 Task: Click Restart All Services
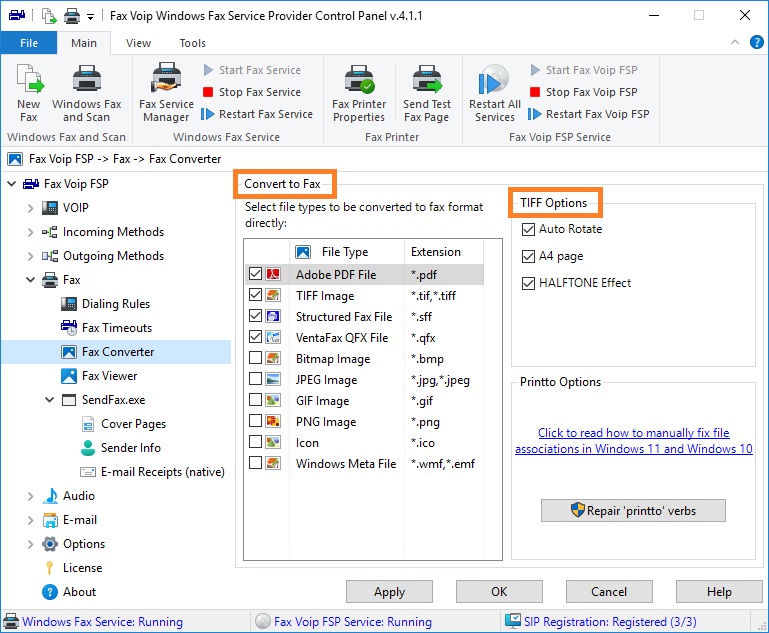tap(495, 93)
